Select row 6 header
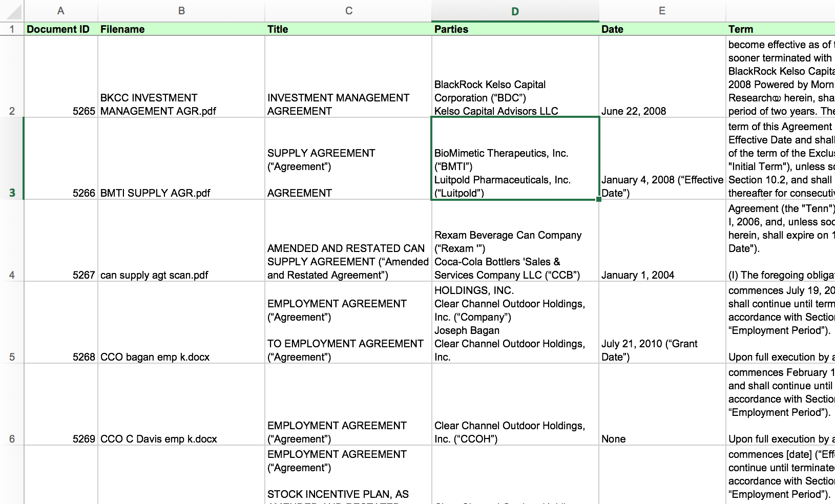 tap(12, 405)
